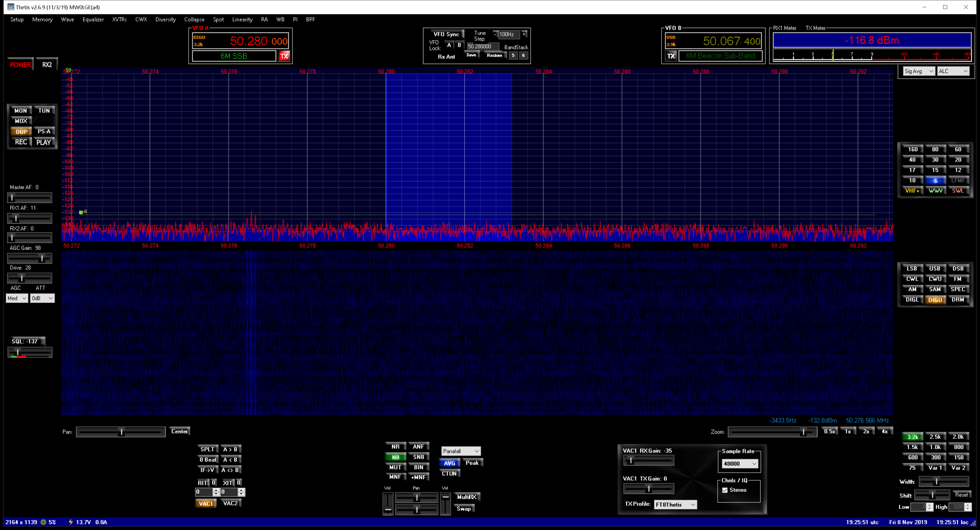Image resolution: width=980 pixels, height=530 pixels.
Task: Toggle the DUP duplex button
Action: point(21,131)
